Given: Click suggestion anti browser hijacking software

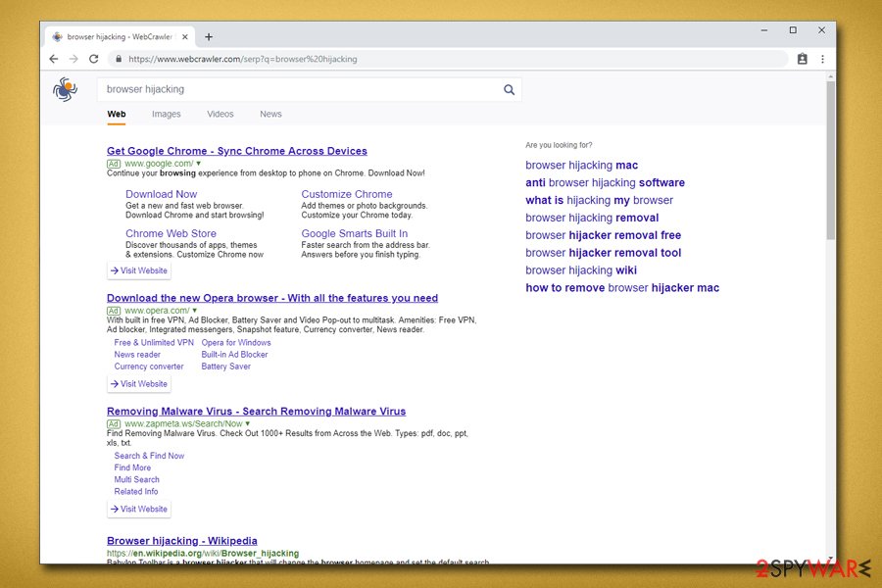Looking at the screenshot, I should pos(606,183).
